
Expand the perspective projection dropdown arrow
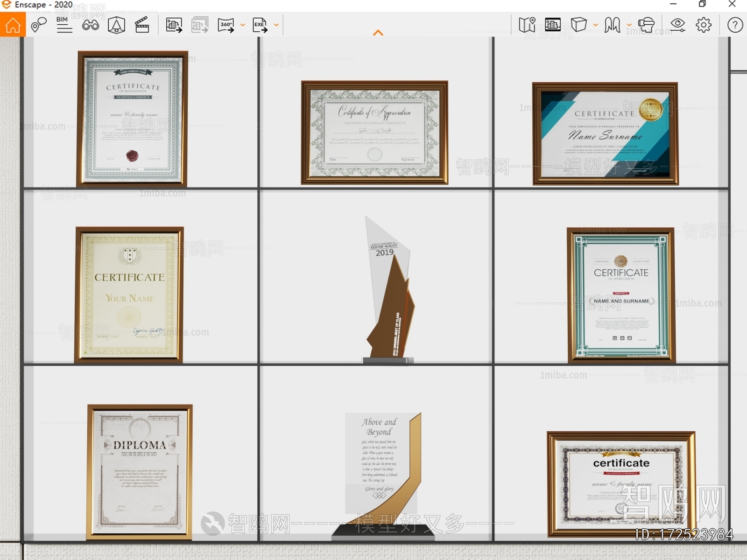pos(629,25)
